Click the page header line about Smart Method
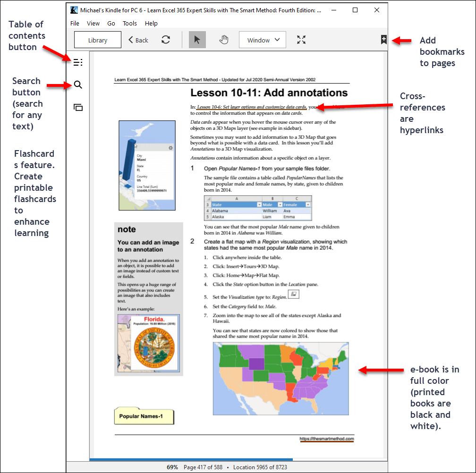 coord(215,79)
